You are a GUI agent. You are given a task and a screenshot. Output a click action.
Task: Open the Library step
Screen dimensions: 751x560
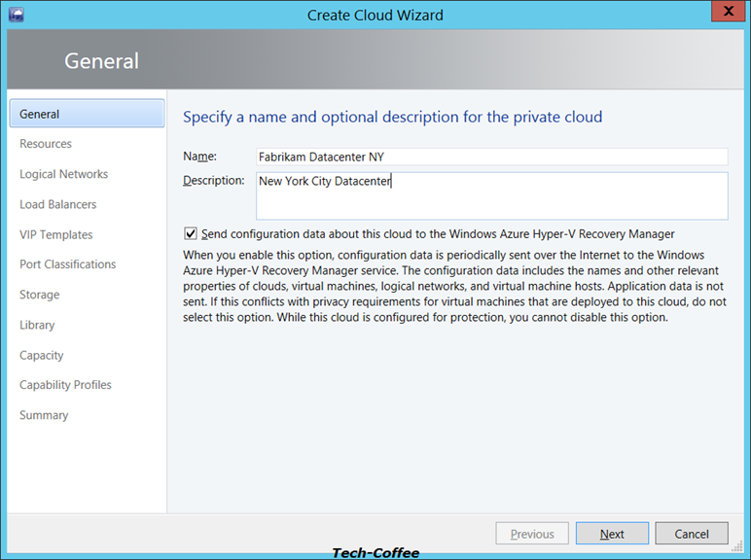(37, 325)
